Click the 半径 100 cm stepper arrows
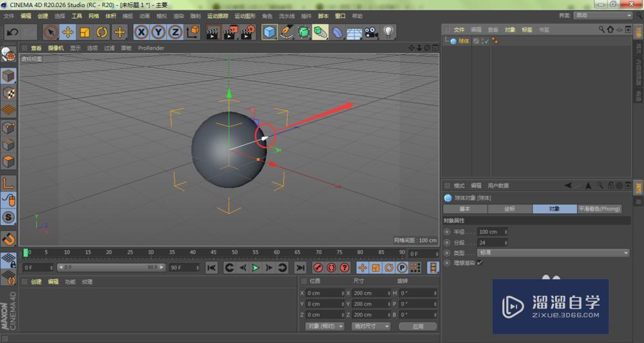 (x=506, y=232)
